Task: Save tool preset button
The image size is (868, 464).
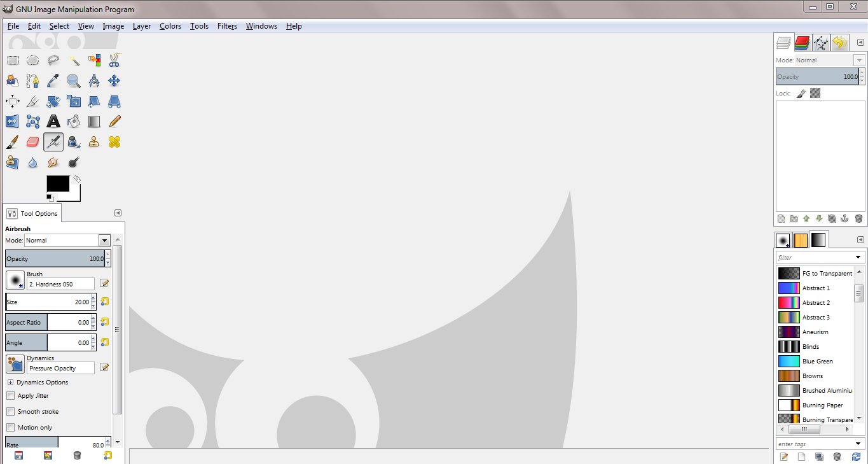Action: (18, 455)
